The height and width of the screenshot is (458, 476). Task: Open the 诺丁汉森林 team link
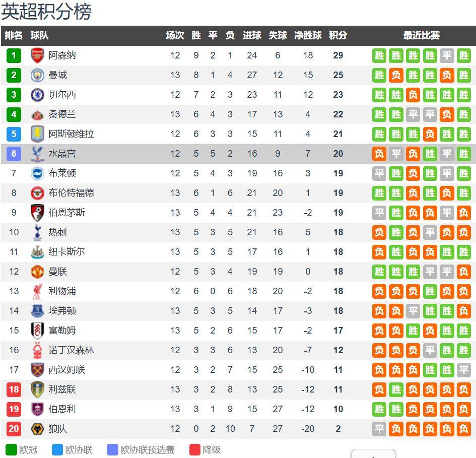pos(71,350)
